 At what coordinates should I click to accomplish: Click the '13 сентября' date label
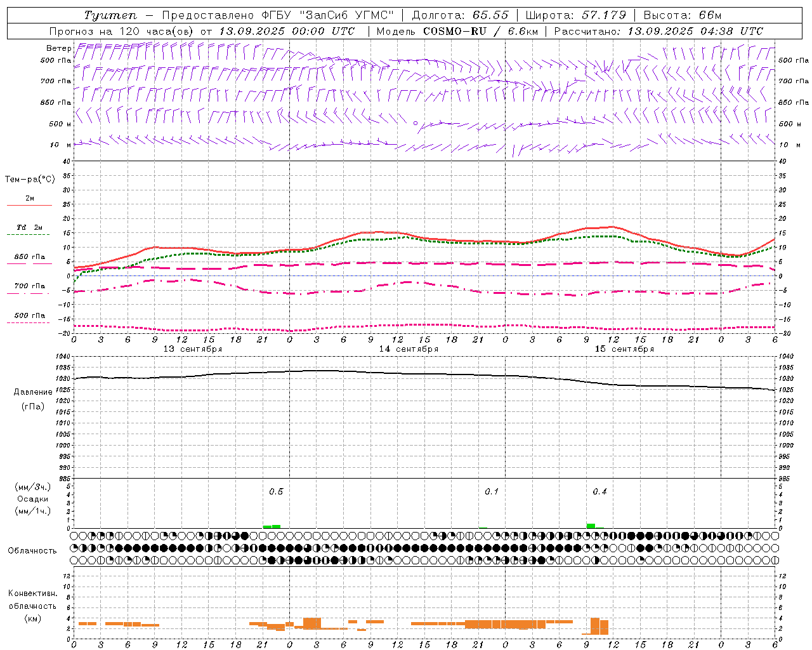(193, 349)
